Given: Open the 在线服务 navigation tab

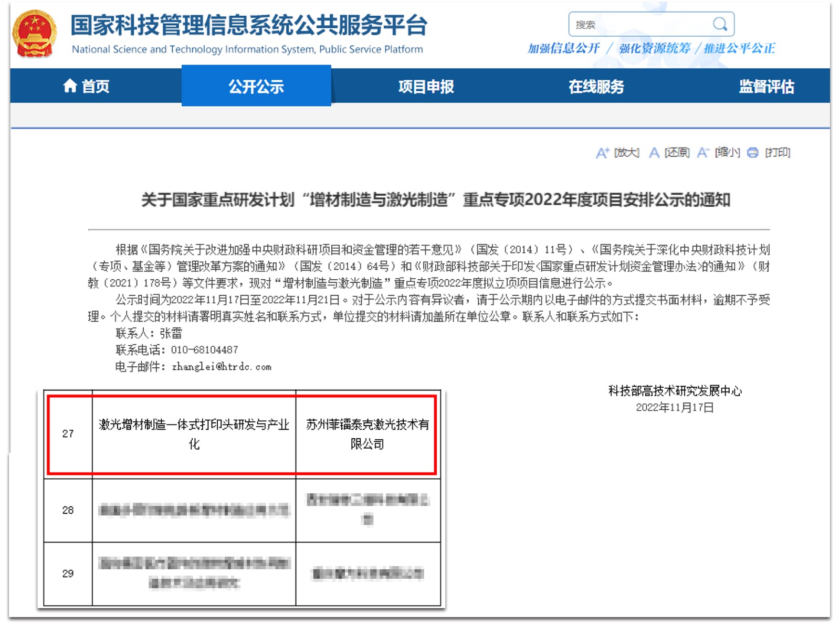Looking at the screenshot, I should (596, 86).
